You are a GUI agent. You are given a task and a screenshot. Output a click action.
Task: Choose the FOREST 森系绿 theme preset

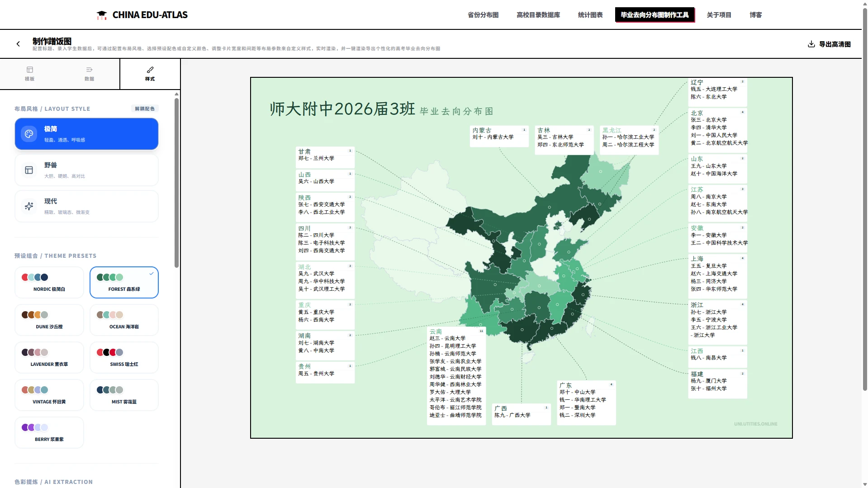tap(124, 282)
